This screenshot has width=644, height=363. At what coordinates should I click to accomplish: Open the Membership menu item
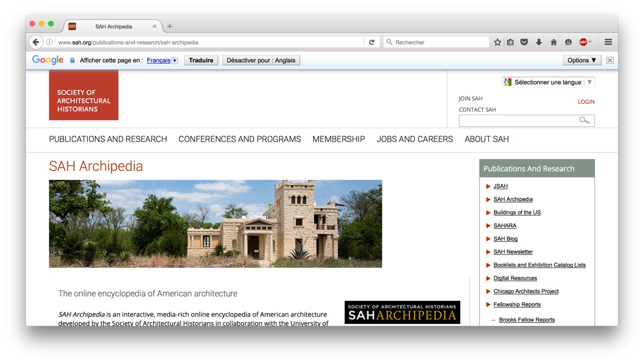pyautogui.click(x=339, y=139)
